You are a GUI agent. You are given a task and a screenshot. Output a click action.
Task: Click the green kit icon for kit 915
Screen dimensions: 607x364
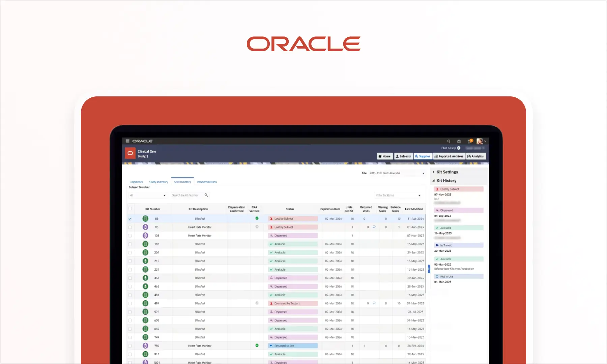pos(145,354)
